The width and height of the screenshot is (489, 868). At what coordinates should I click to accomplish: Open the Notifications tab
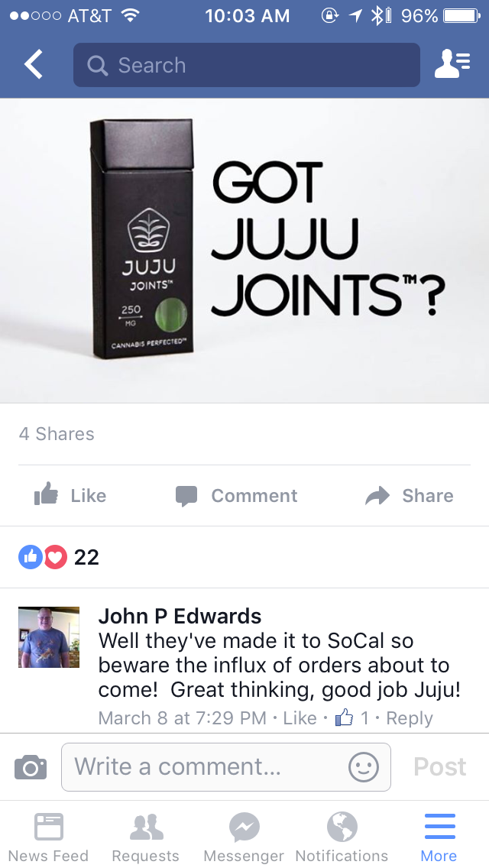[342, 837]
